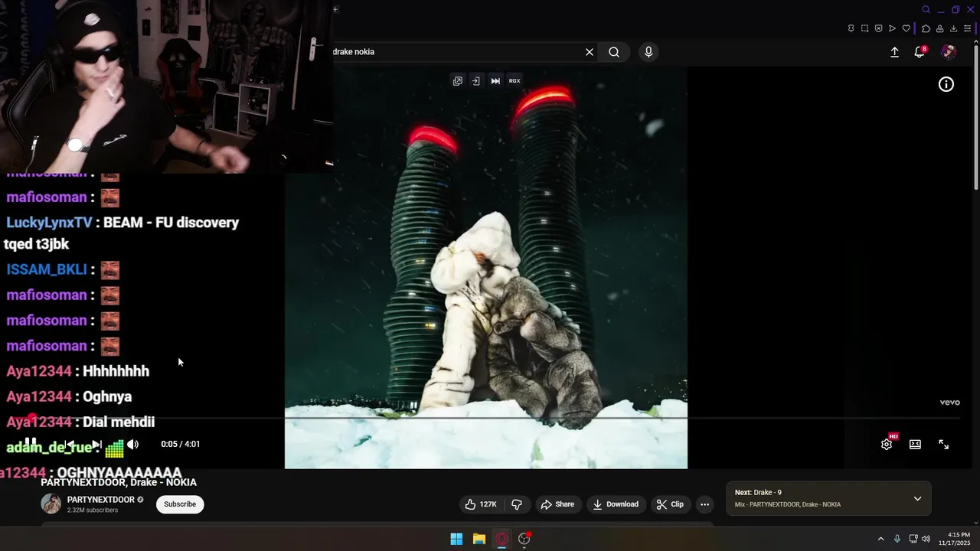The height and width of the screenshot is (551, 980).
Task: Open the taskbar app with red badge
Action: (524, 539)
